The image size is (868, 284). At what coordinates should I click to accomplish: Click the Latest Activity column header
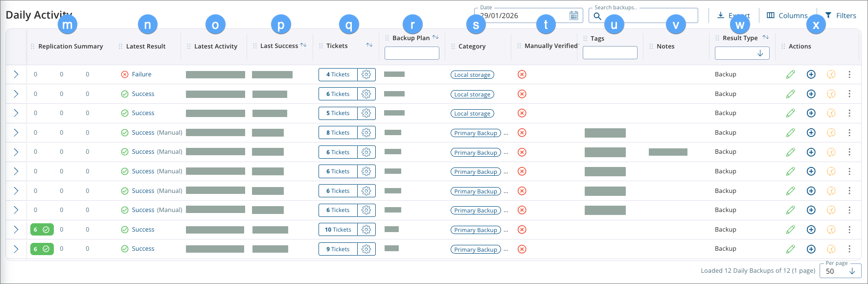pos(216,47)
